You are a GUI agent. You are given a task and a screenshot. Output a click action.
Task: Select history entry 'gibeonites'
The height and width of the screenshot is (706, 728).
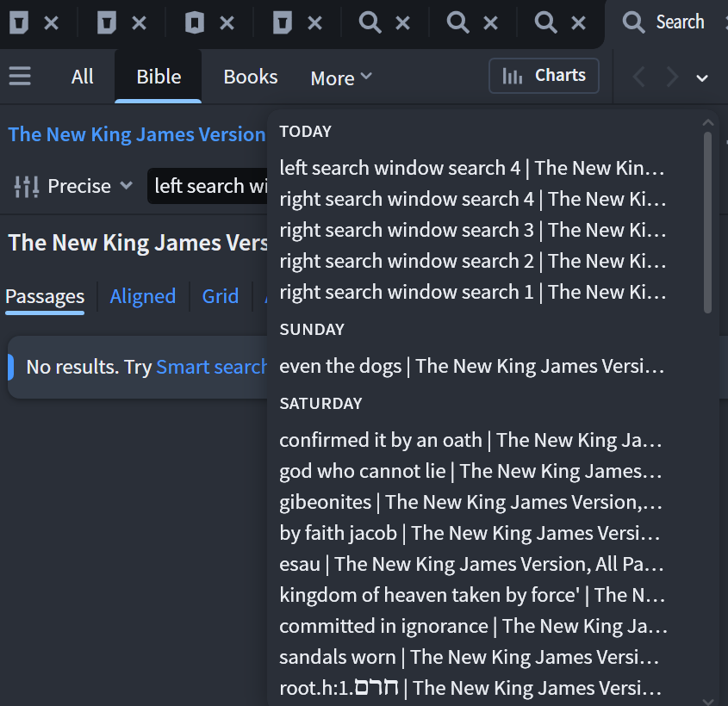(472, 502)
